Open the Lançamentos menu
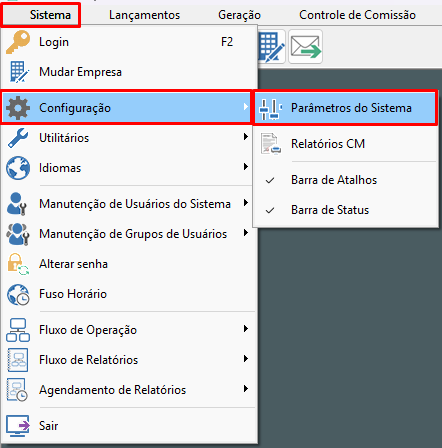 coord(144,15)
